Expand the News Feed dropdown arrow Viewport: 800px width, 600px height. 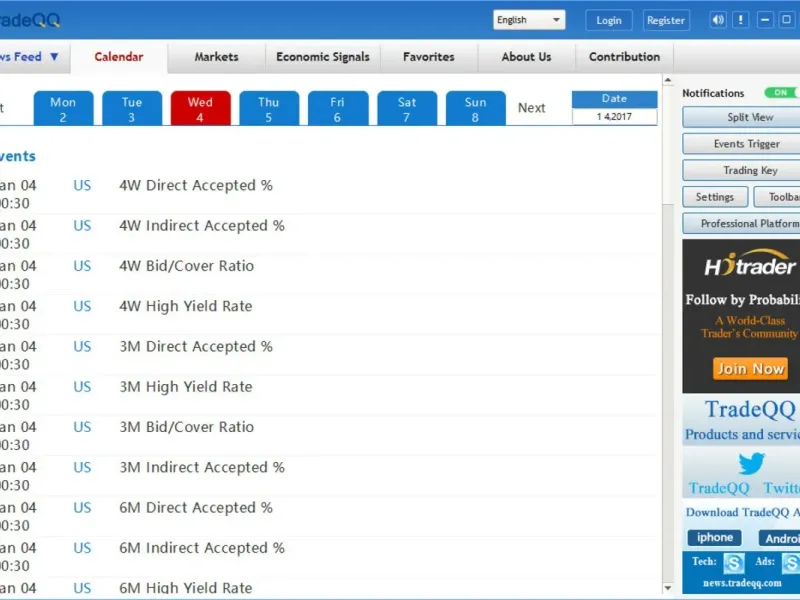(x=54, y=57)
